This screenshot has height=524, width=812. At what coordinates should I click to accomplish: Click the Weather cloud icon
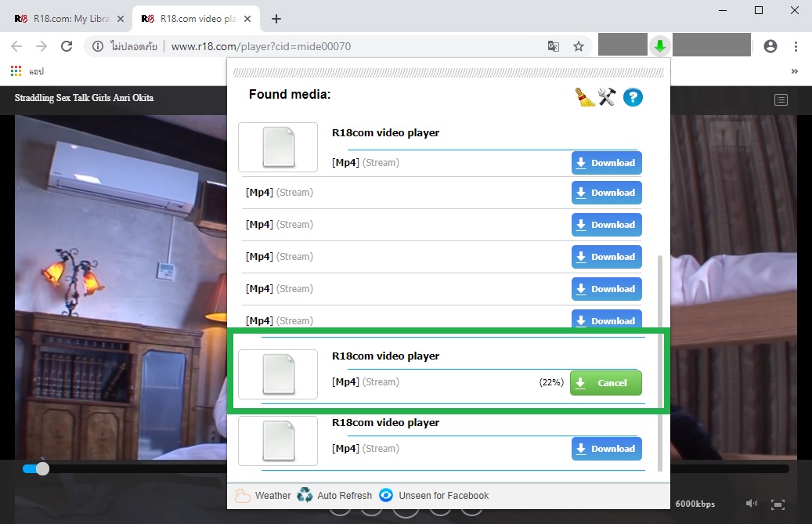point(242,496)
